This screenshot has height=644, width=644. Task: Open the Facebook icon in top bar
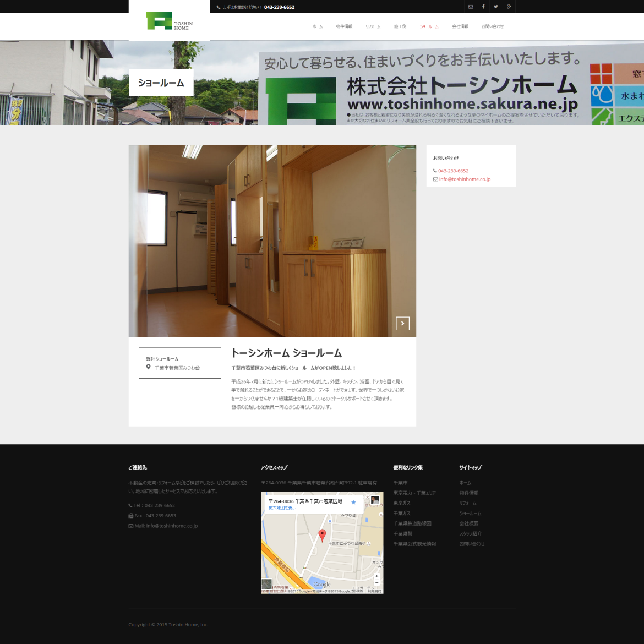click(483, 7)
